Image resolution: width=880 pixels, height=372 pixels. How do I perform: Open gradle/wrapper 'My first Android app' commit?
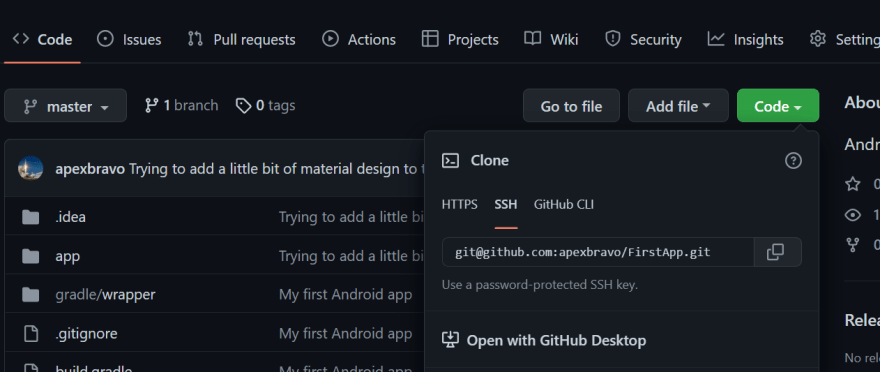[x=345, y=295]
